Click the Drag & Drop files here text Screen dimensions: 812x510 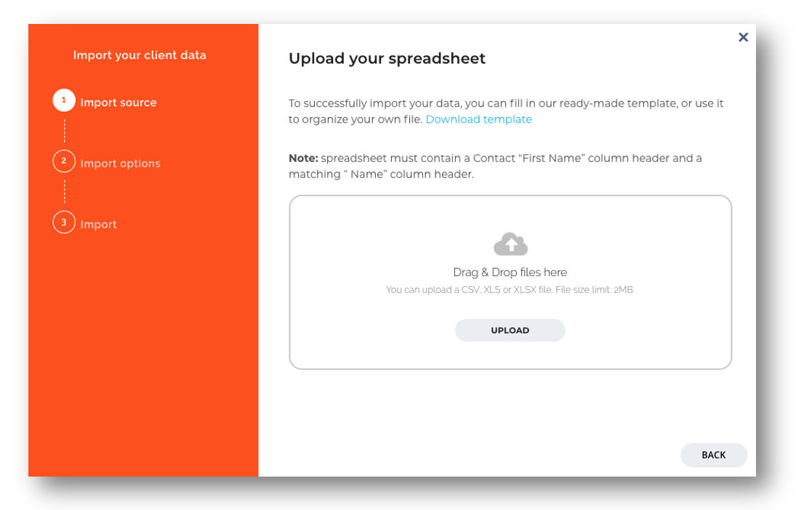510,272
